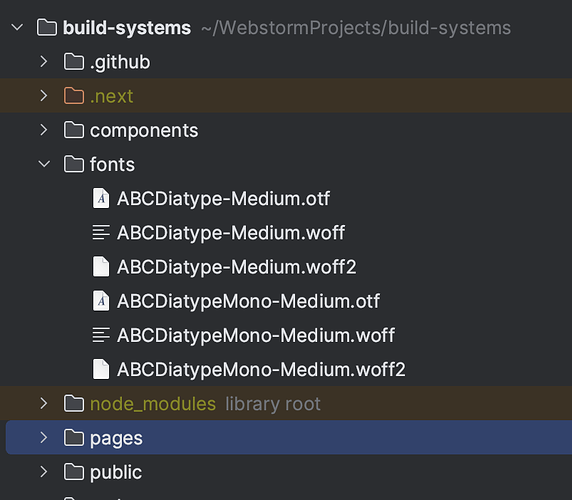Expand the .github folder chevron
The image size is (572, 500).
click(44, 62)
